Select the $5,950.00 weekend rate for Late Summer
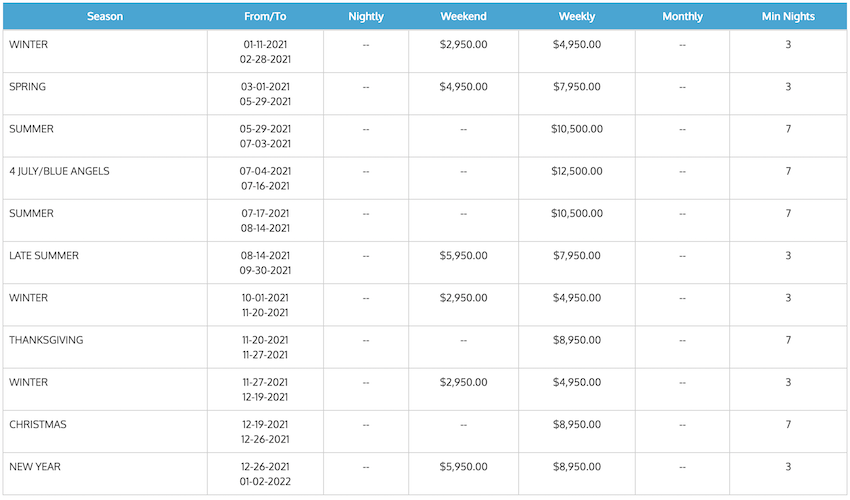Image resolution: width=850 pixels, height=500 pixels. point(463,255)
